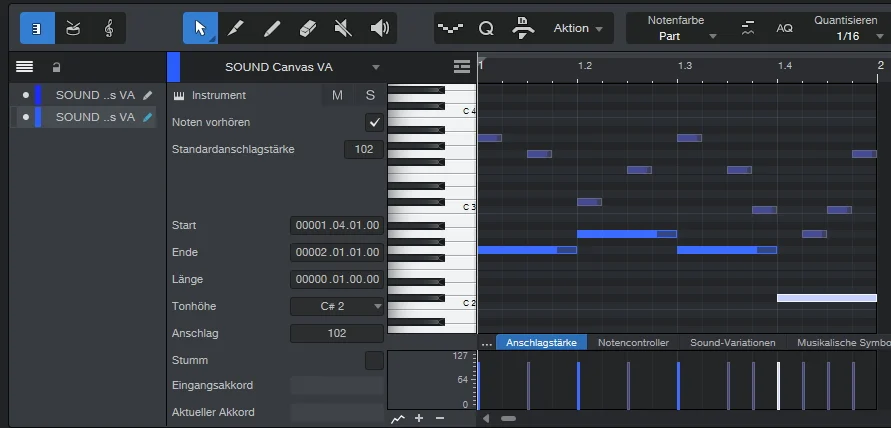Enable the Stumm checkbox
This screenshot has height=428, width=891.
[x=374, y=360]
